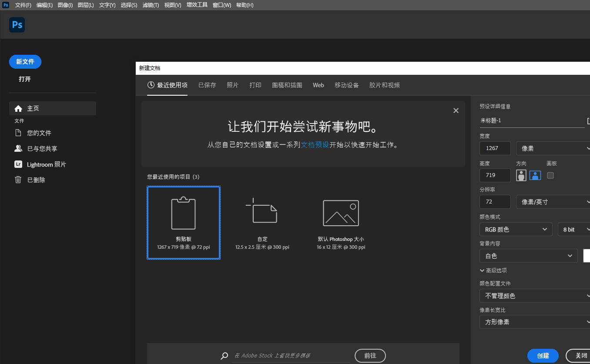
Task: Open the 窗口(W) menu
Action: [x=222, y=5]
